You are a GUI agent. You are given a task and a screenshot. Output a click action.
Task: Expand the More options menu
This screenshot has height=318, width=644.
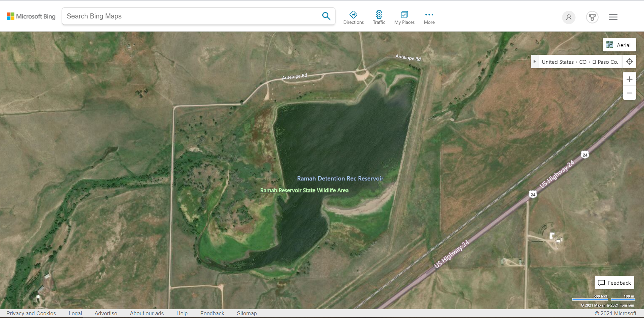click(429, 17)
